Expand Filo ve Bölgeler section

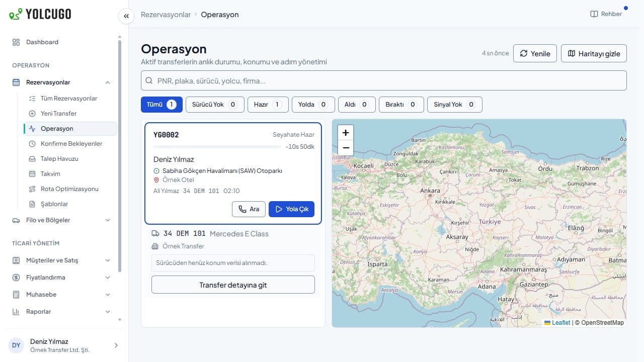pos(61,220)
